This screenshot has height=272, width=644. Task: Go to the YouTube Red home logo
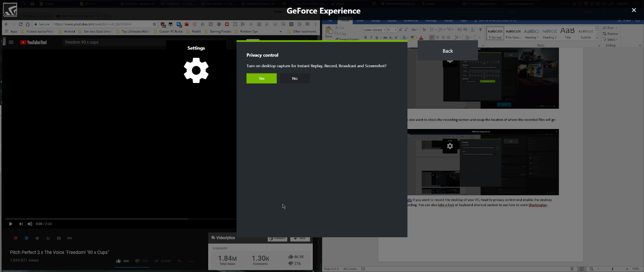point(33,42)
